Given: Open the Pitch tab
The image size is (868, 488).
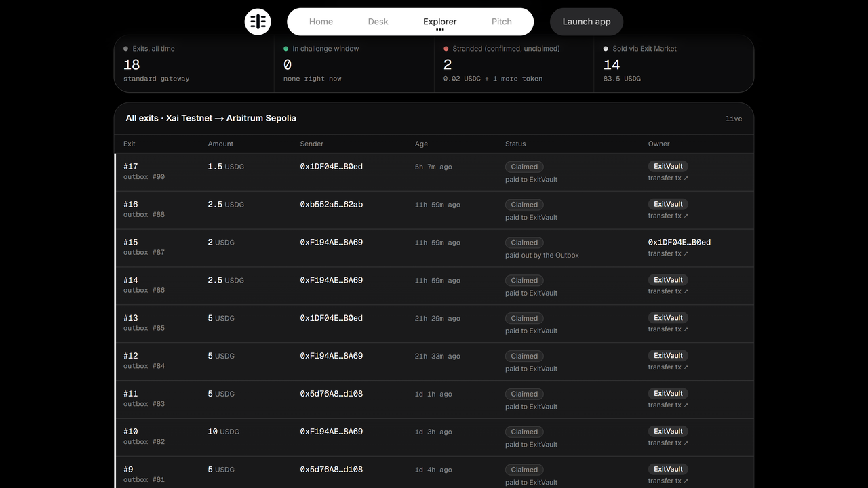Looking at the screenshot, I should click(502, 22).
